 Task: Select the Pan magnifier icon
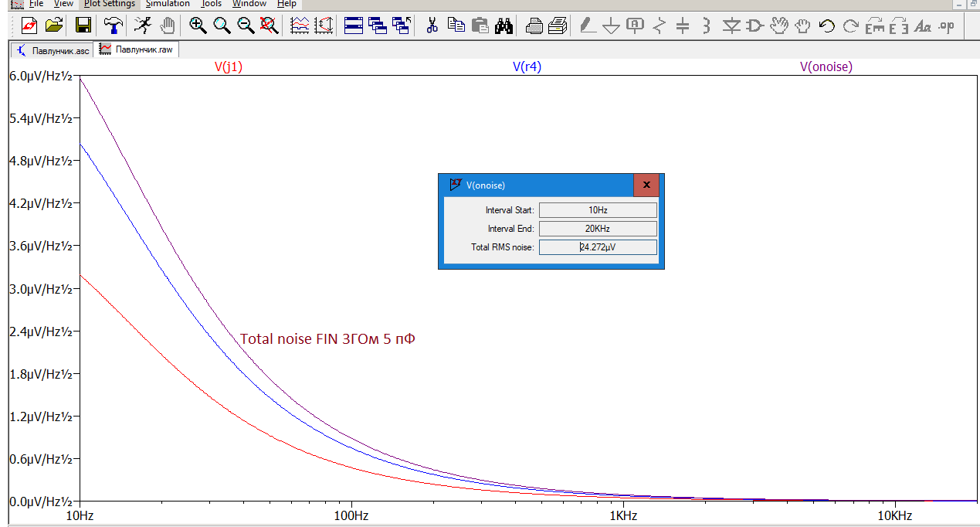click(x=222, y=25)
